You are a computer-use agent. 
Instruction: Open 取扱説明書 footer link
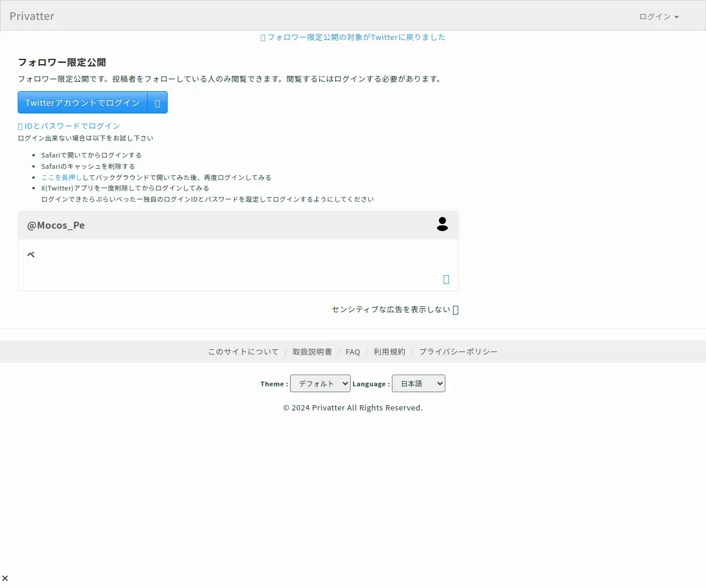pyautogui.click(x=312, y=352)
